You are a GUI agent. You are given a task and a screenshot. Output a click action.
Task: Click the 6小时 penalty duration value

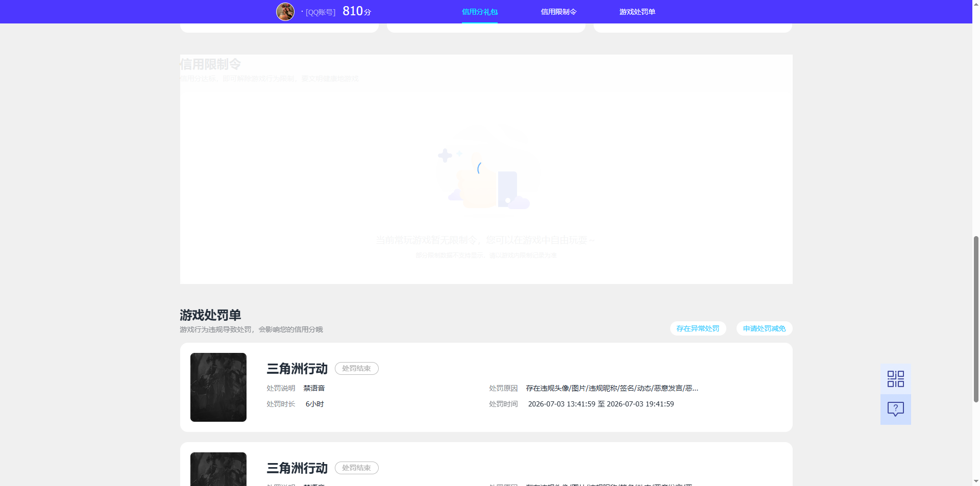(314, 404)
